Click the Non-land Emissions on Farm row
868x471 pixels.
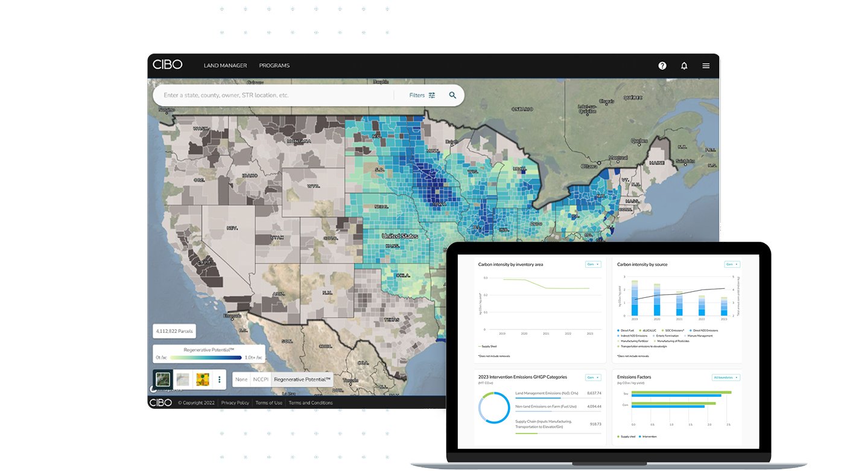(559, 409)
